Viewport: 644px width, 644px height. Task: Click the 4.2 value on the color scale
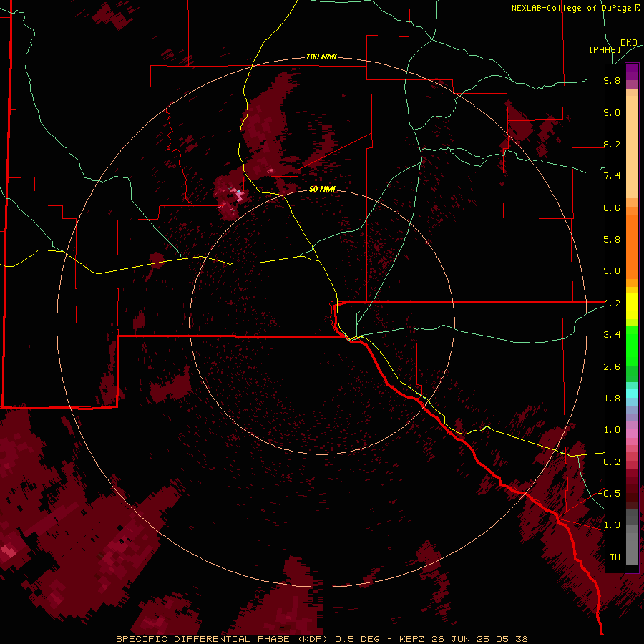pyautogui.click(x=612, y=303)
